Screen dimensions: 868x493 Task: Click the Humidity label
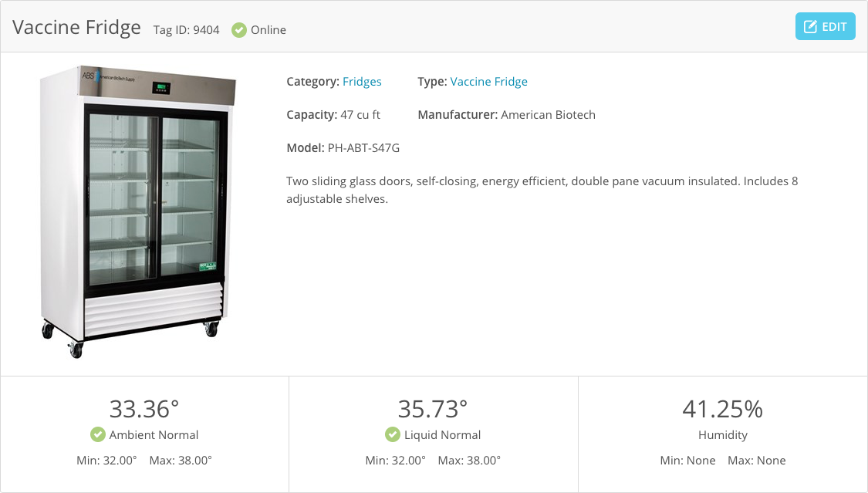722,435
